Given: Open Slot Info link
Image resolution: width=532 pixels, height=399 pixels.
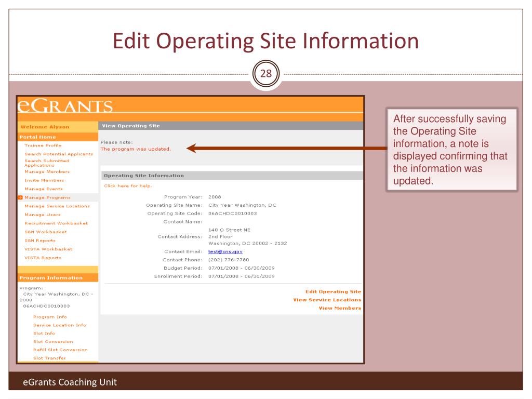Looking at the screenshot, I should coord(44,334).
